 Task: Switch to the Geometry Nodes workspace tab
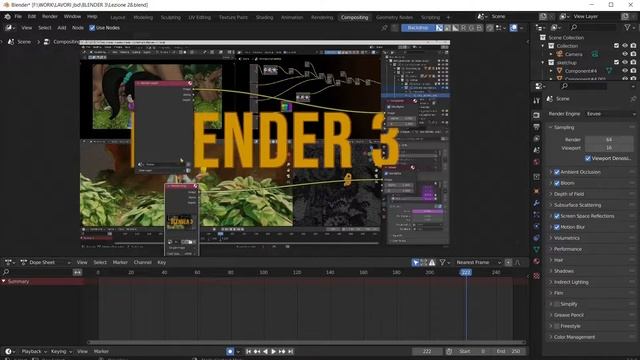point(394,17)
